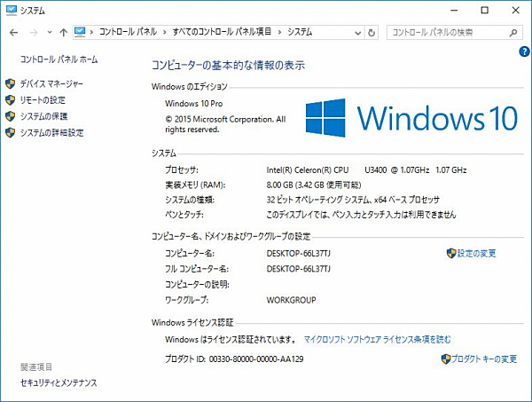This screenshot has width=532, height=402.
Task: Expand chevron before システム breadcrumb
Action: 279,32
